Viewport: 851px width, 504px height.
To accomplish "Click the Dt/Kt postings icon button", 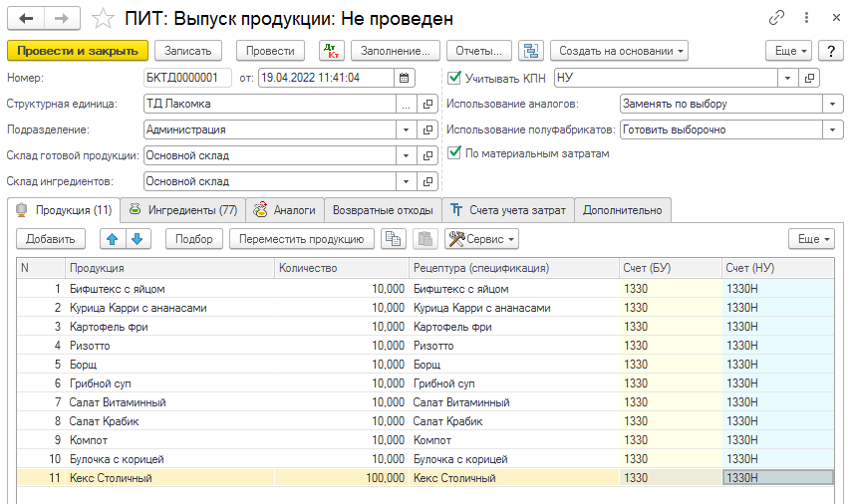I will coord(331,51).
